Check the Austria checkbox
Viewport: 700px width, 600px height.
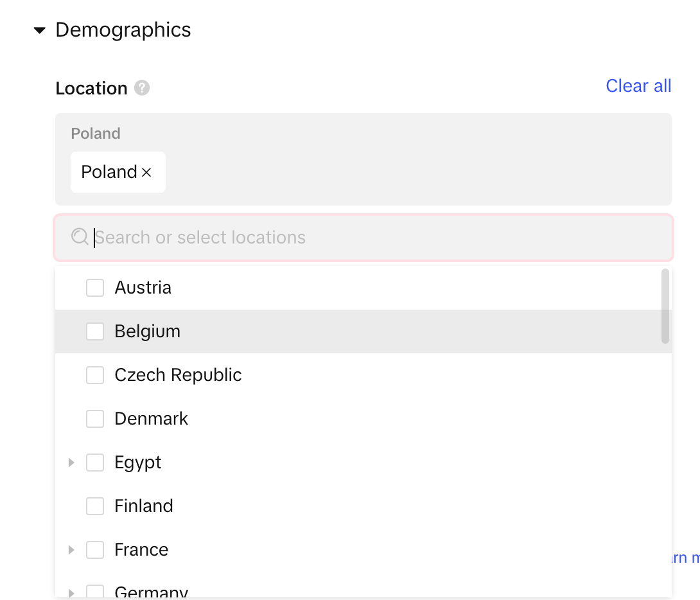pyautogui.click(x=95, y=288)
